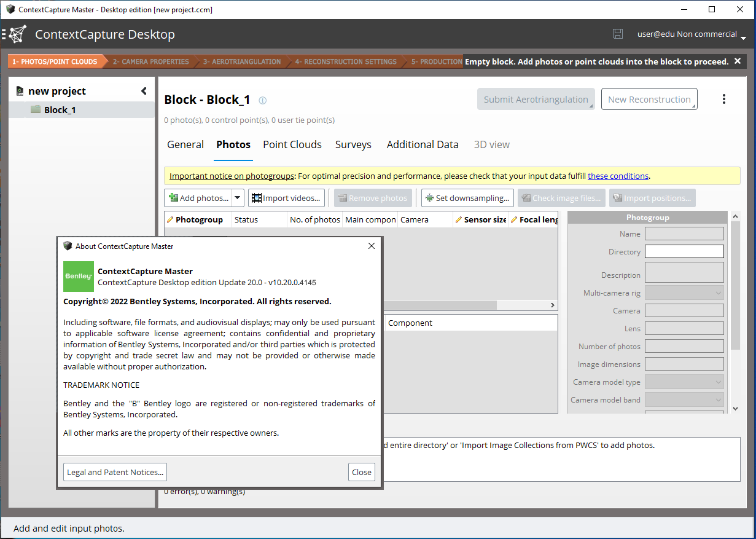This screenshot has height=539, width=756.
Task: Collapse the project tree panel arrow
Action: point(144,91)
